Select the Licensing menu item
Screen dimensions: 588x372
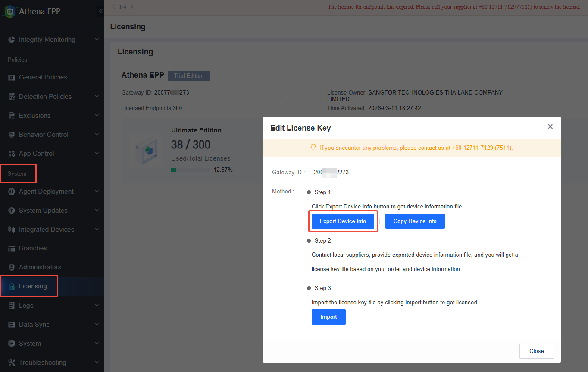pos(52,286)
